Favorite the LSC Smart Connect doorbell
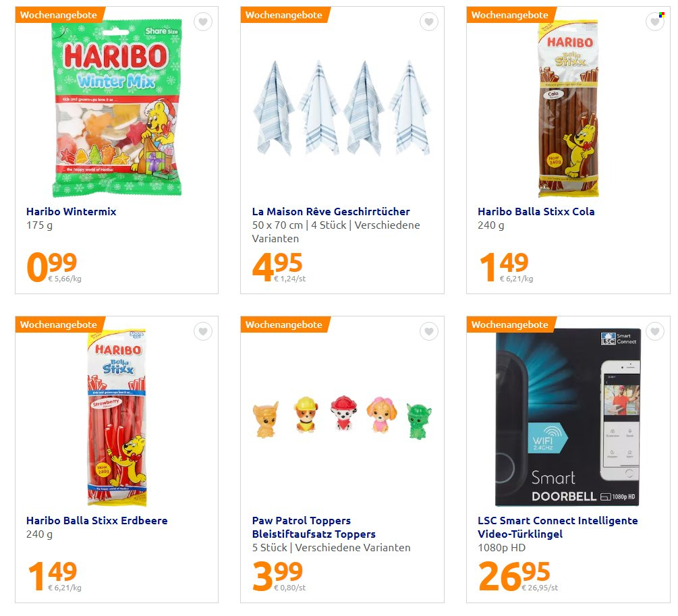This screenshot has height=616, width=678. (654, 331)
